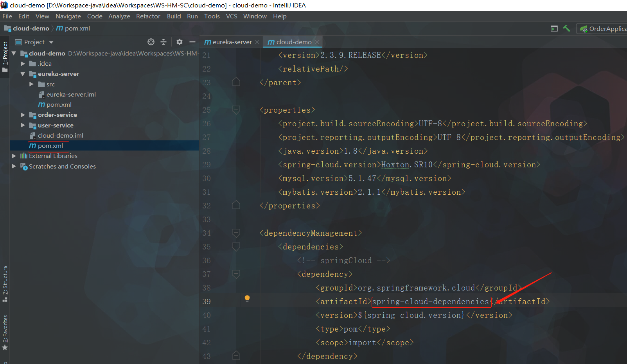Screen dimensions: 627x364
Task: Open the 1: Project side tool window
Action: [5, 57]
